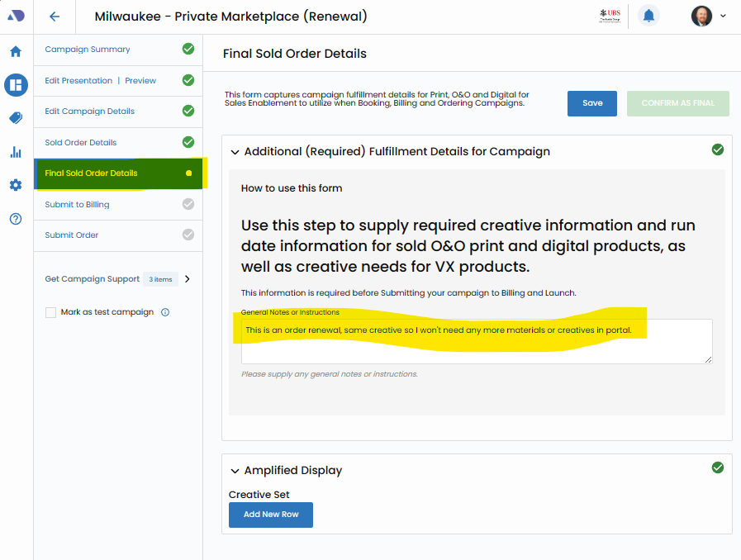The image size is (741, 560).
Task: Collapse the Amplified Display section
Action: click(x=235, y=471)
